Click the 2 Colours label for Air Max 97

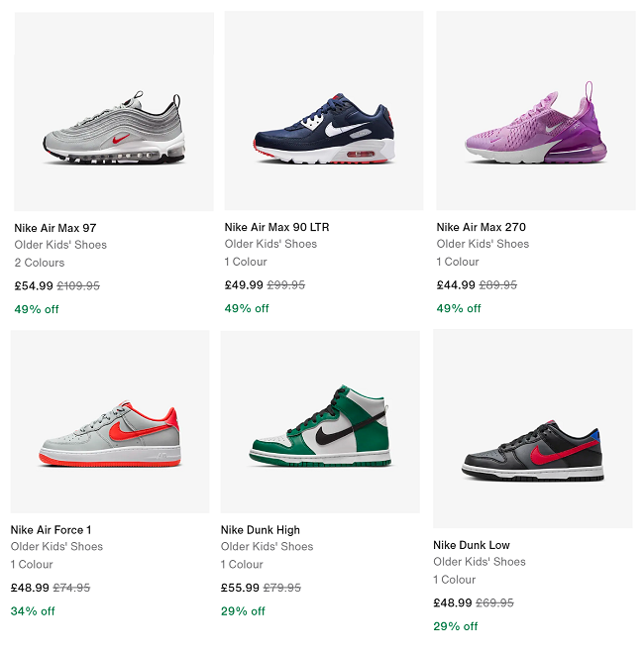(40, 263)
